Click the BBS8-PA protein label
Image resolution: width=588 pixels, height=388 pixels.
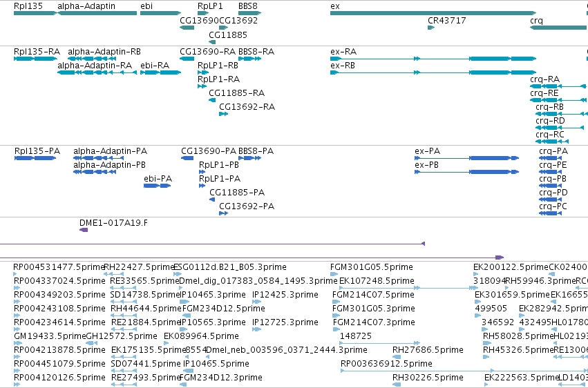256,151
